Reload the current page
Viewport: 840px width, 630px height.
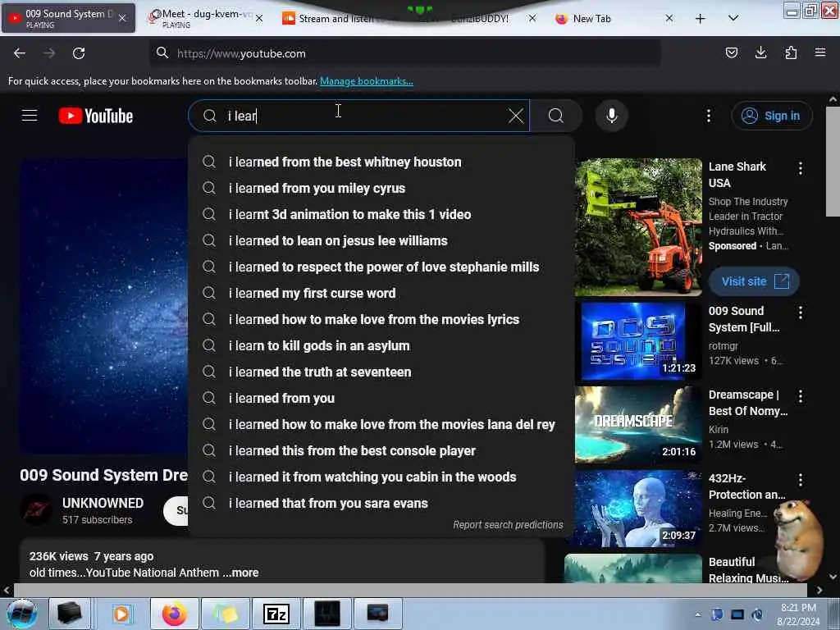point(79,53)
